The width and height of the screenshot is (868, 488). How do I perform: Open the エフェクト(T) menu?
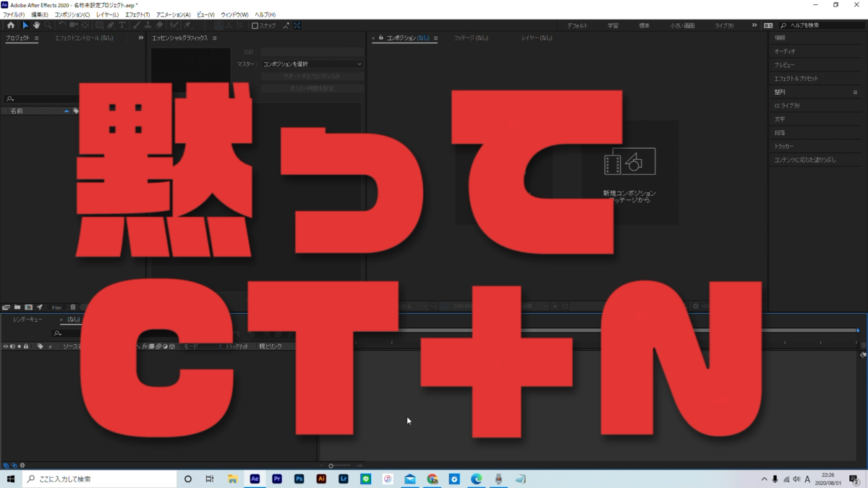tap(137, 14)
